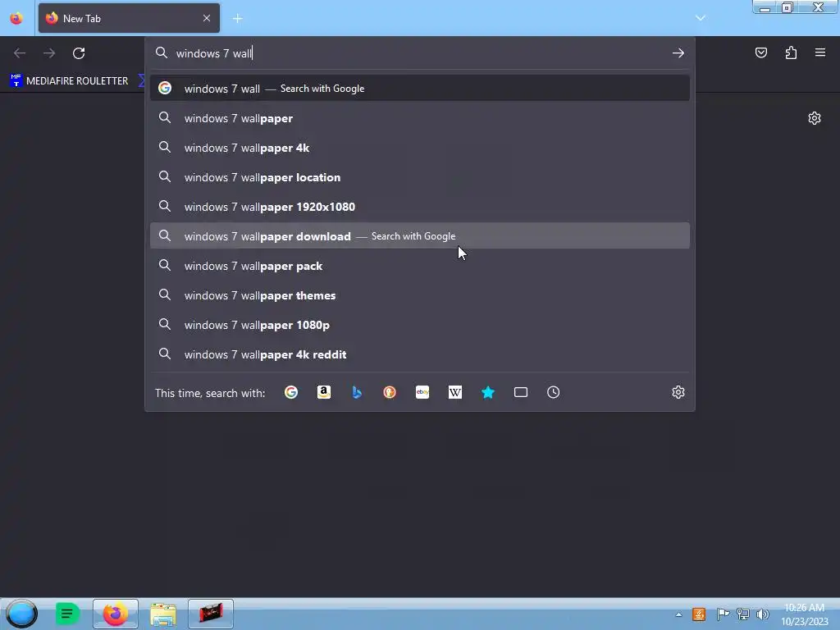Search with Google one-off search icon
Viewport: 840px width, 630px height.
click(x=291, y=392)
